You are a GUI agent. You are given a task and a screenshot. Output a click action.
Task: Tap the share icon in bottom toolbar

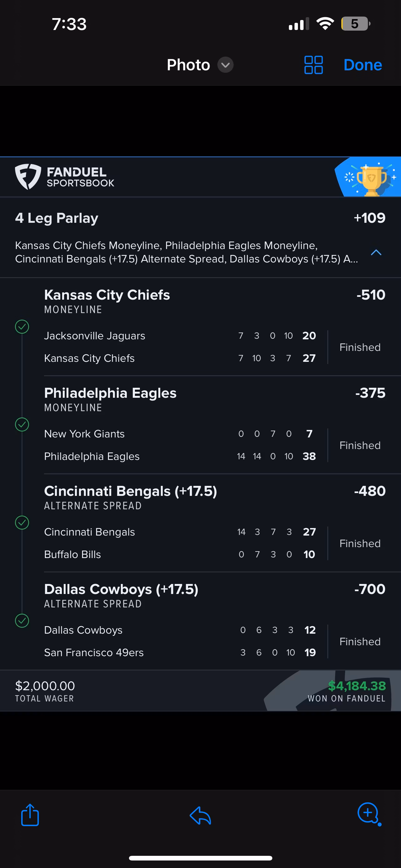(30, 815)
